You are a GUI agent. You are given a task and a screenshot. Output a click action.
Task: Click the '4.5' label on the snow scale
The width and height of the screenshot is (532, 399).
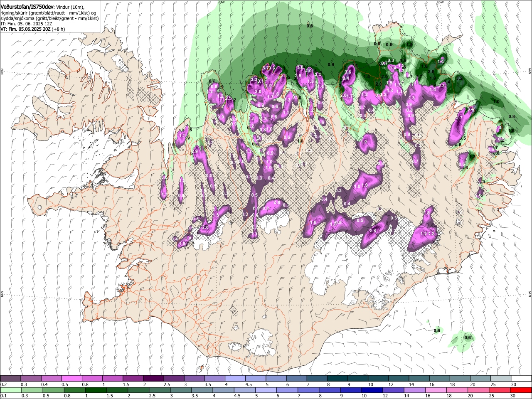tap(249, 384)
